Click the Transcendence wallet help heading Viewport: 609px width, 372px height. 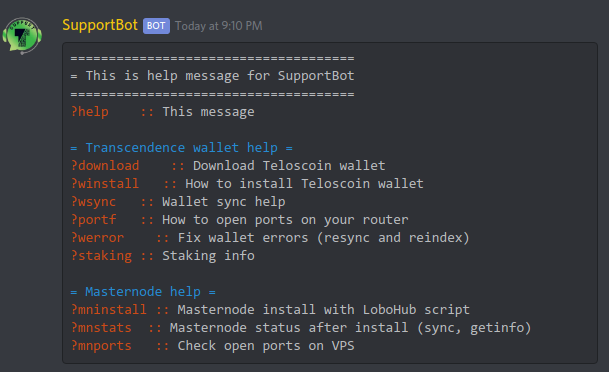point(181,148)
